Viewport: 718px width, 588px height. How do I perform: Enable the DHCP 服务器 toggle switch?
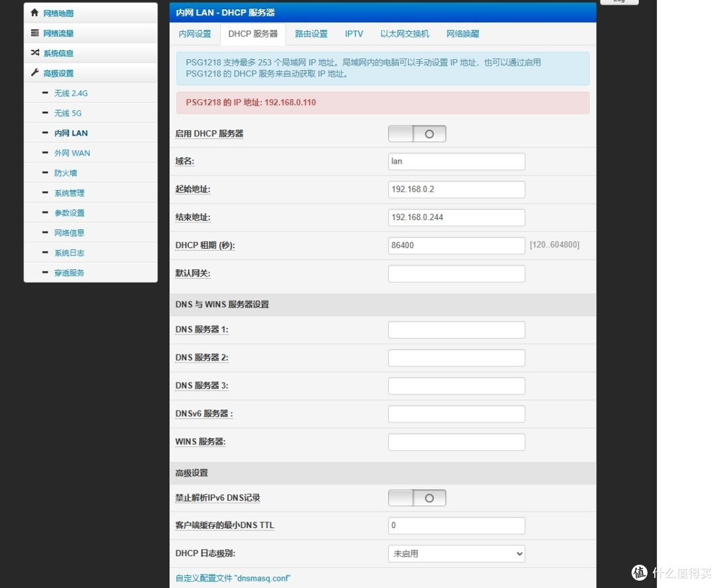(417, 133)
